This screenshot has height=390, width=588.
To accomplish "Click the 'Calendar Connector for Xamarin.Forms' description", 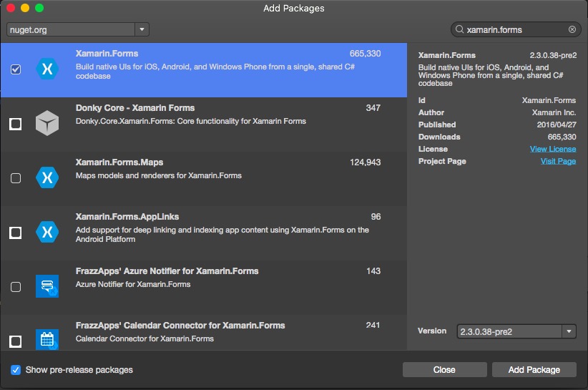I will 144,338.
